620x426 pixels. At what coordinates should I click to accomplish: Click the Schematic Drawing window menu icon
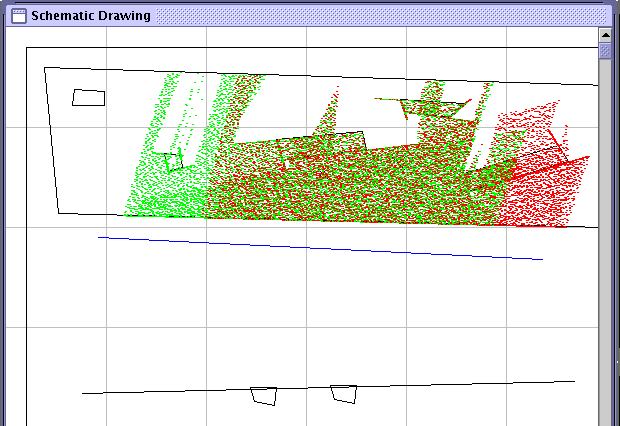tap(19, 16)
